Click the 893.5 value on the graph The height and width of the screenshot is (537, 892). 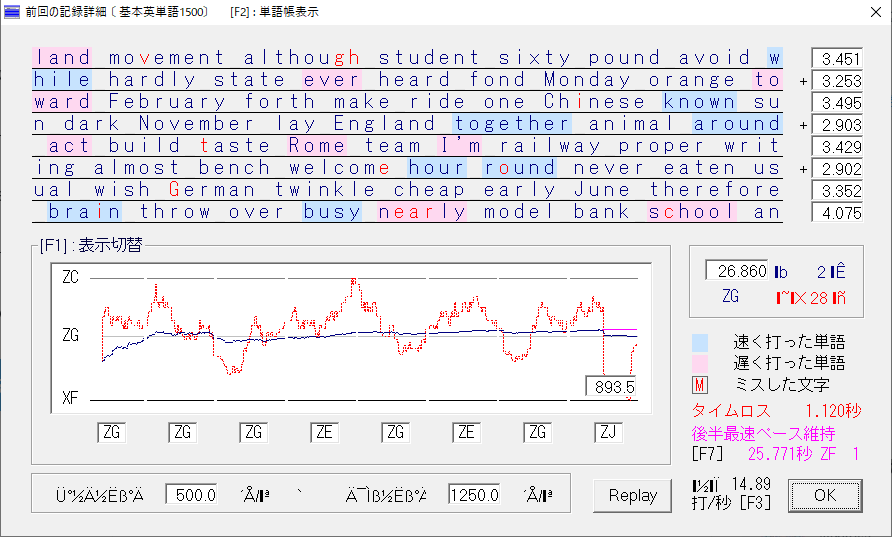coord(610,386)
